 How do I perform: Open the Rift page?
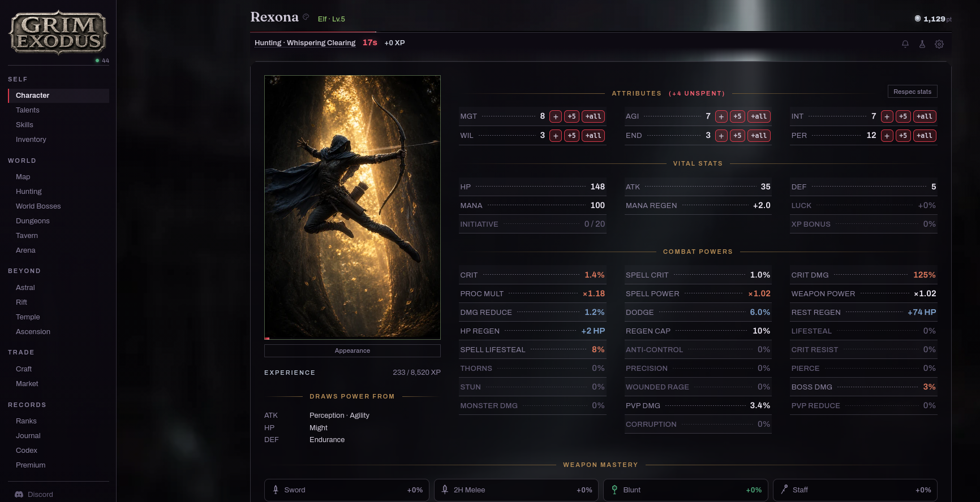point(59,302)
